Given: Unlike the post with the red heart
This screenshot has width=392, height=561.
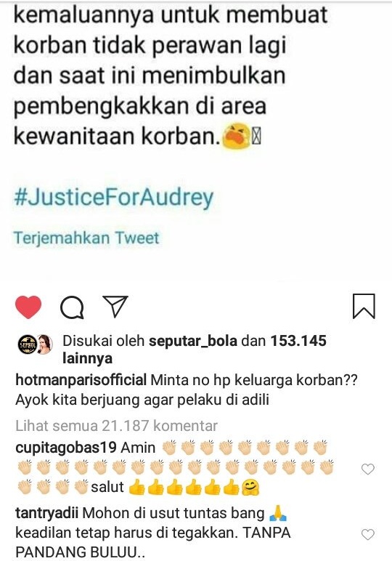Looking at the screenshot, I should [28, 307].
